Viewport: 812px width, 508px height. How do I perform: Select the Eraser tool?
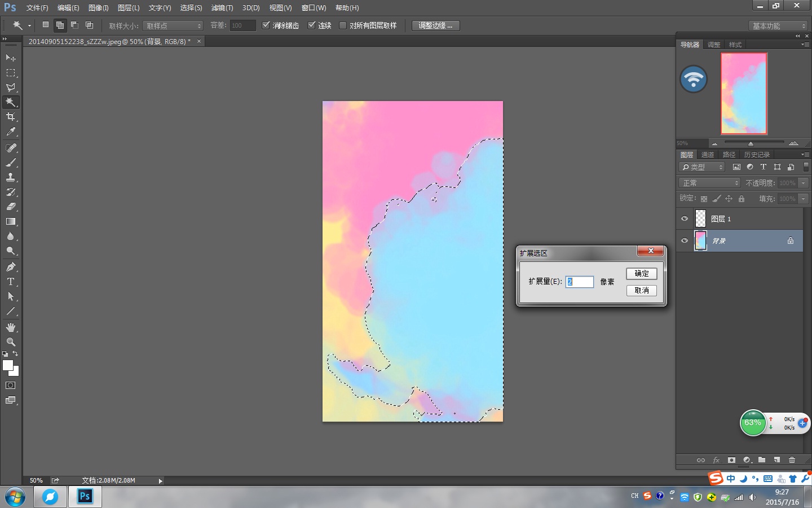pos(11,207)
